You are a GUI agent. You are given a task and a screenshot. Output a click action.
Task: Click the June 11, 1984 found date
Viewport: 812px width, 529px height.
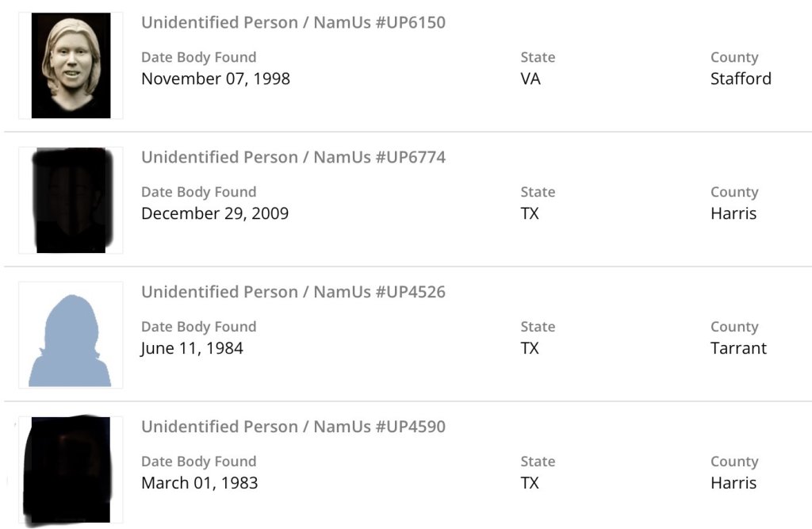[x=192, y=348]
